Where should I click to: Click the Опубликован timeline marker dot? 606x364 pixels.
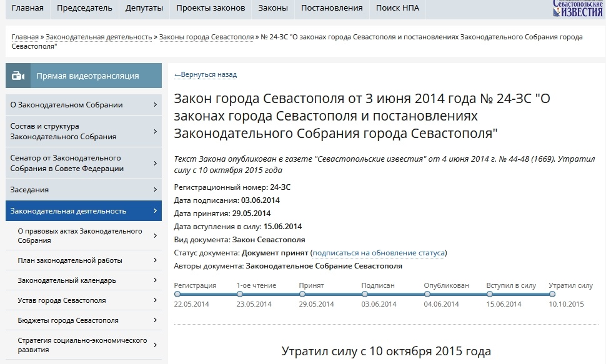click(427, 294)
